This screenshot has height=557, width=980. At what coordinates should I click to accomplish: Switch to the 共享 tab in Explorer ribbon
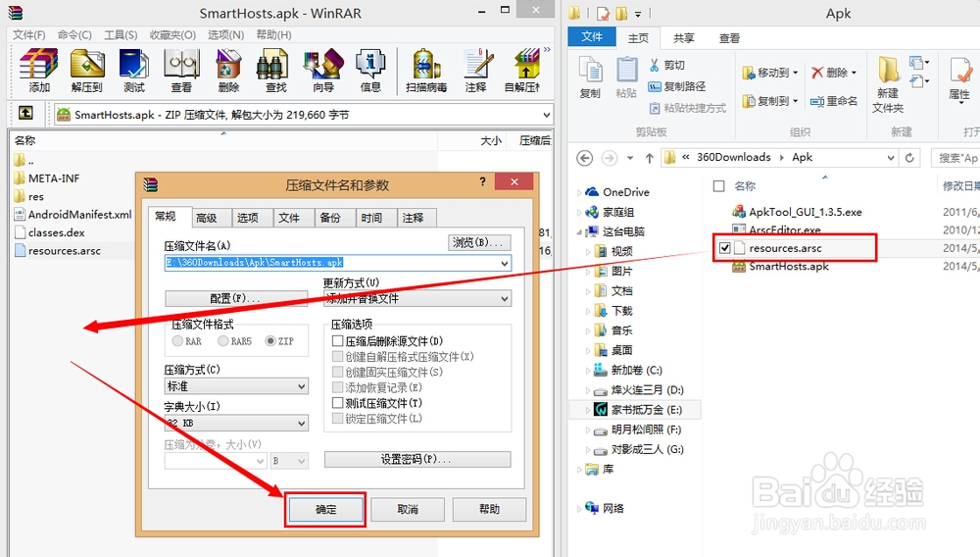[x=683, y=38]
